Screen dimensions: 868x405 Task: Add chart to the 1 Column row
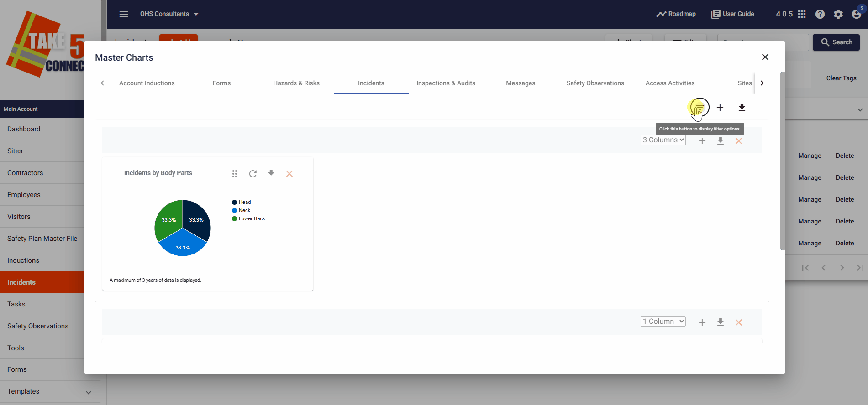[702, 322]
